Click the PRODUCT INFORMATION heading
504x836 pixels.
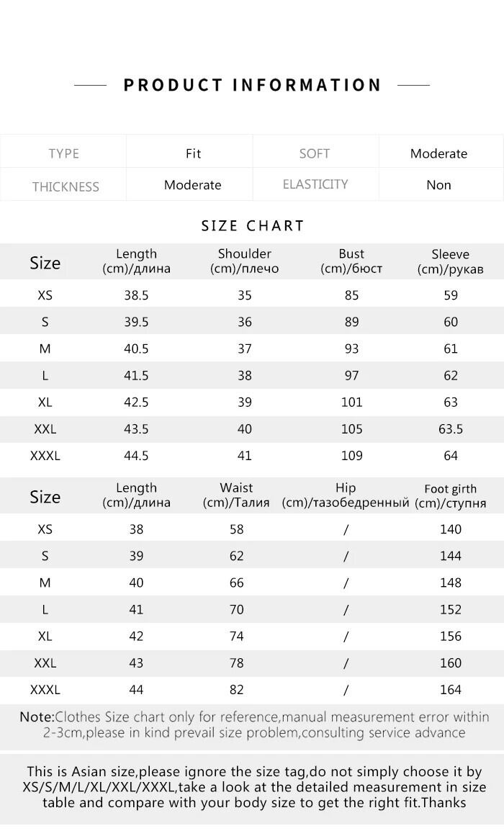252,85
